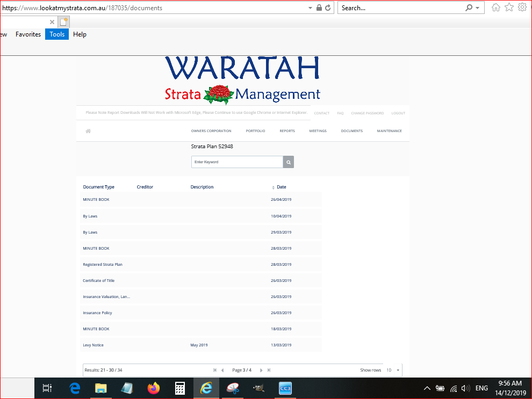Go to the site home icon

88,131
